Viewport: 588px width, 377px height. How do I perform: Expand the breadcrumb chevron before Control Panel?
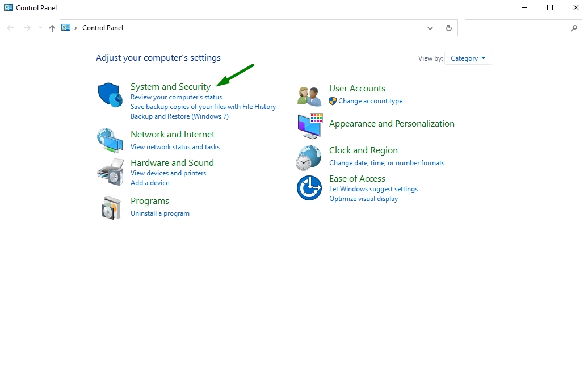click(x=75, y=28)
